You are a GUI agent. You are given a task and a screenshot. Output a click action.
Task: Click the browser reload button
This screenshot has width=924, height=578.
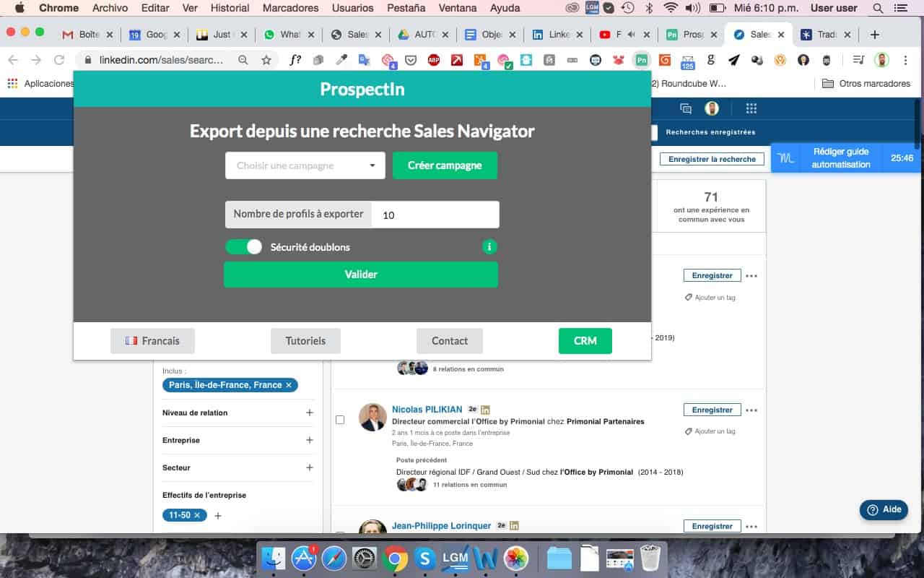pos(59,60)
